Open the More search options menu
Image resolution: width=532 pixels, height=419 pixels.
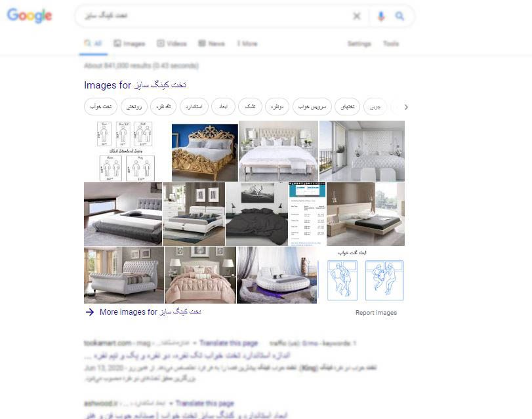click(x=247, y=43)
